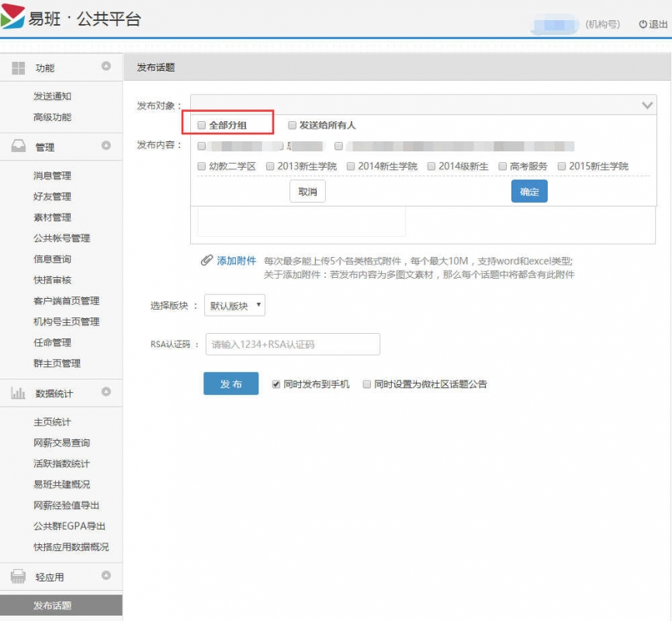The width and height of the screenshot is (672, 621).
Task: Click the 功能 grid icon in sidebar
Action: click(18, 68)
